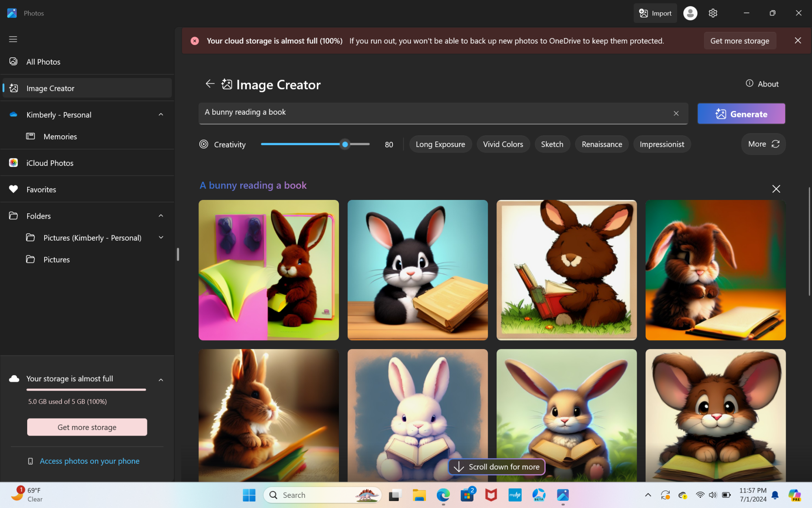Dismiss the cloud storage warning banner
The width and height of the screenshot is (812, 508).
coord(797,41)
